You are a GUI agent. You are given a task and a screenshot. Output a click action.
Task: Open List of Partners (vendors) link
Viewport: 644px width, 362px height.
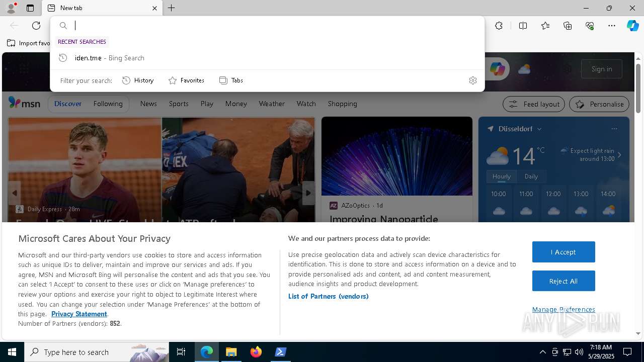pyautogui.click(x=329, y=296)
